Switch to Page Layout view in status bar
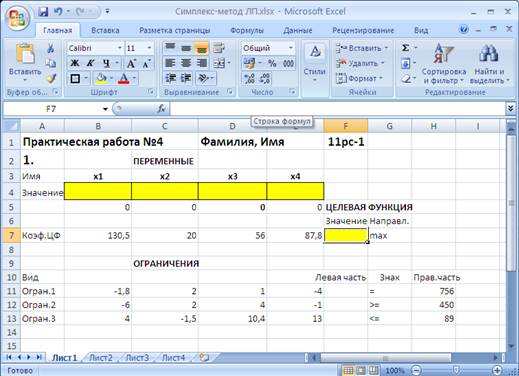519x376 pixels. point(361,371)
